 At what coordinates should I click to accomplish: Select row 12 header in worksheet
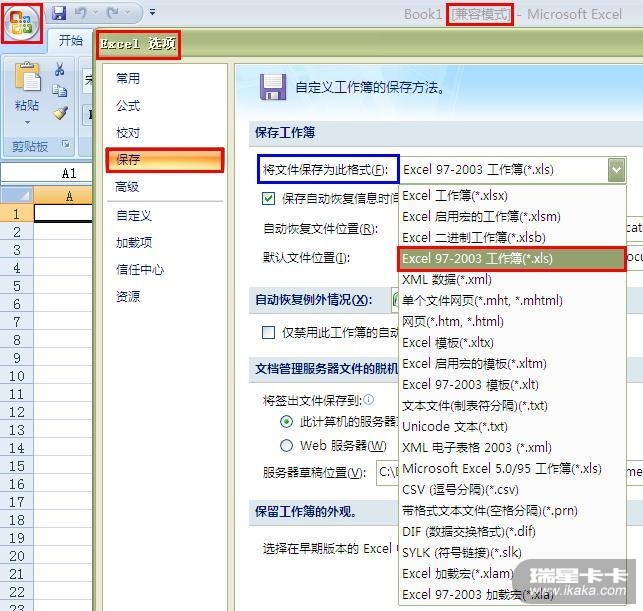click(x=16, y=412)
